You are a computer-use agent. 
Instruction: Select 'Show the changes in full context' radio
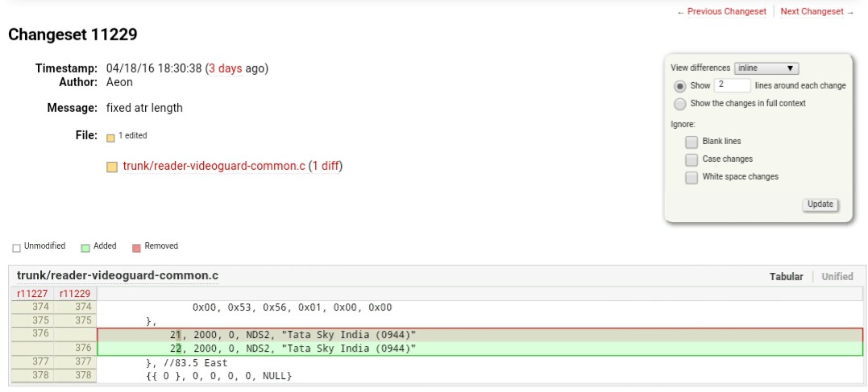pos(680,104)
